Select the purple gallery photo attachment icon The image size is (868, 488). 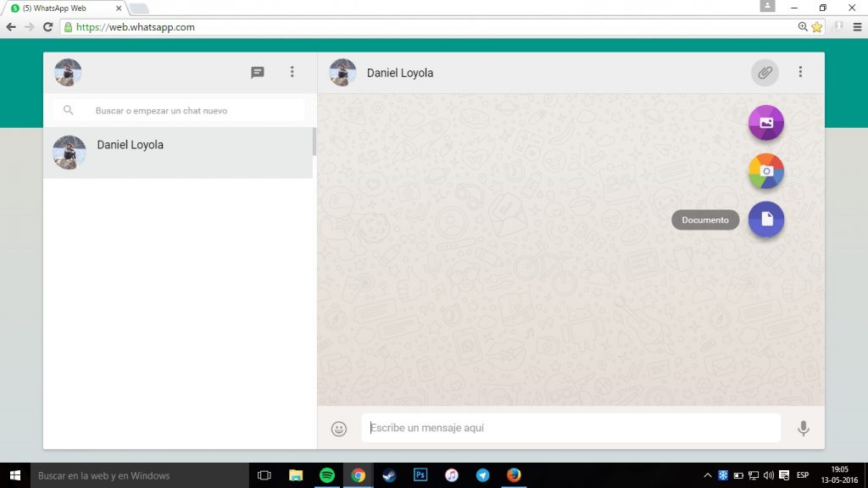[765, 123]
